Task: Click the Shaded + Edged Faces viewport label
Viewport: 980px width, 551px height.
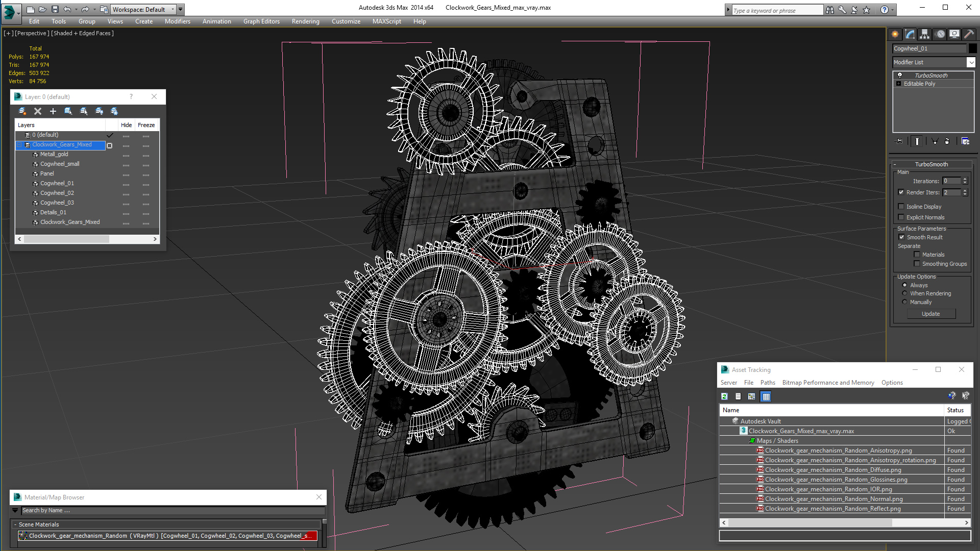Action: [82, 33]
